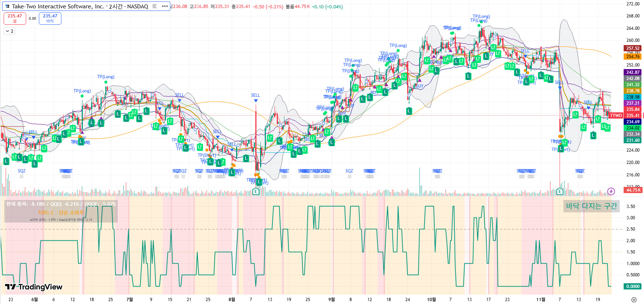This screenshot has height=304, width=644.
Task: Open the Take-Two Interactive symbol search title
Action: click(x=80, y=7)
